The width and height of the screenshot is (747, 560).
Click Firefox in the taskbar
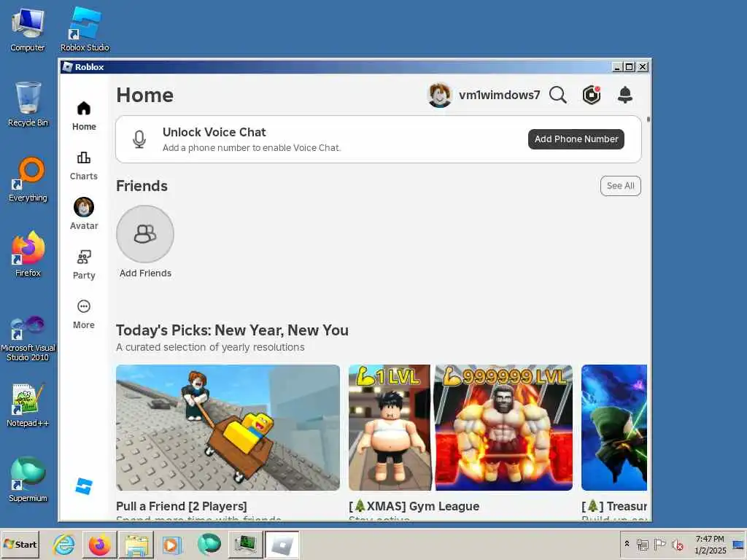(99, 545)
